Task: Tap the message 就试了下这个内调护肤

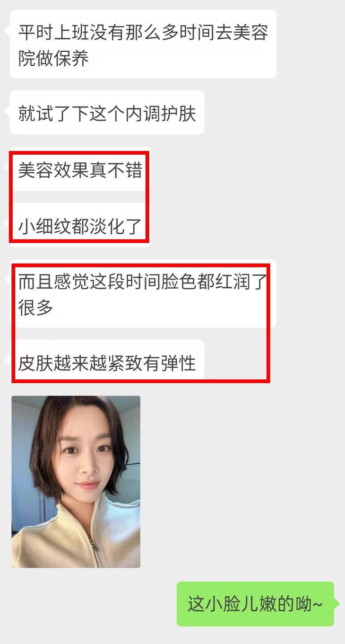Action: point(107,113)
